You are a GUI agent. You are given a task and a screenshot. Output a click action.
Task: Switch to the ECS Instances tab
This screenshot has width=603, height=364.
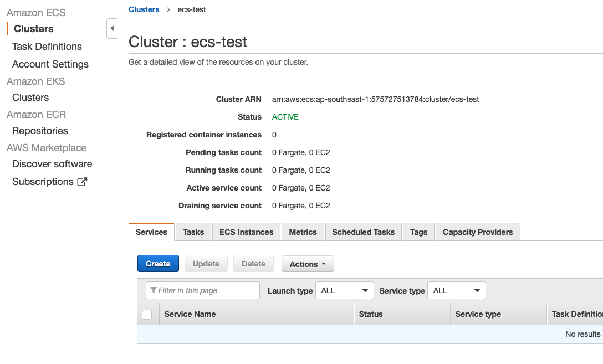(x=246, y=232)
